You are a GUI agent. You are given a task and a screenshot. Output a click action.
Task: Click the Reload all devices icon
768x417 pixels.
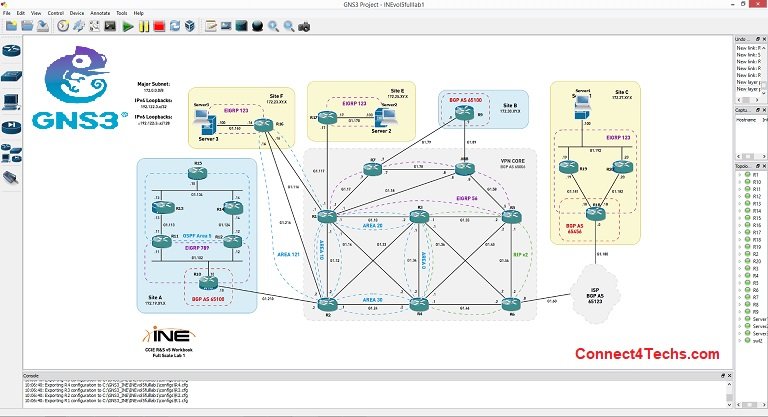click(x=174, y=25)
